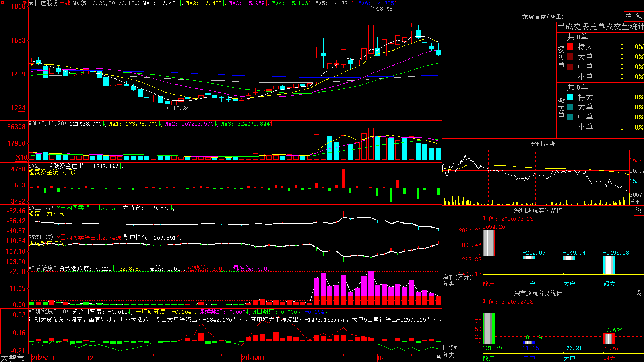
Task: Click the 1653 price axis label
Action: [x=19, y=40]
